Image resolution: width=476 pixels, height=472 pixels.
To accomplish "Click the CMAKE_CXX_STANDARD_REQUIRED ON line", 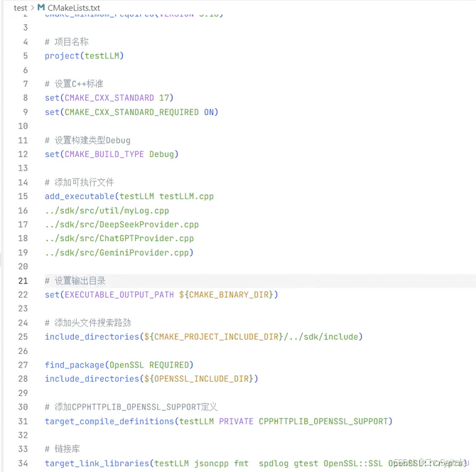I will click(x=131, y=112).
